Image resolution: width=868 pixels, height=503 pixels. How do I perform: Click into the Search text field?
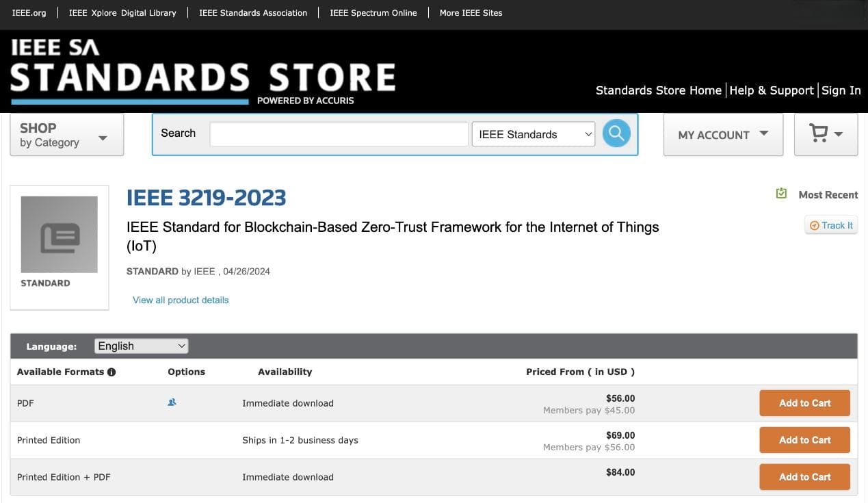pos(339,134)
